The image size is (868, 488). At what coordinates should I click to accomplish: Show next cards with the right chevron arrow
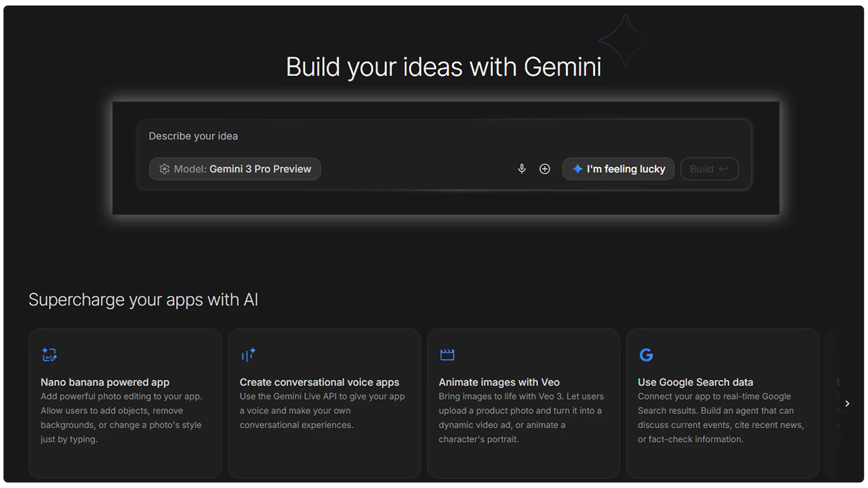point(847,403)
